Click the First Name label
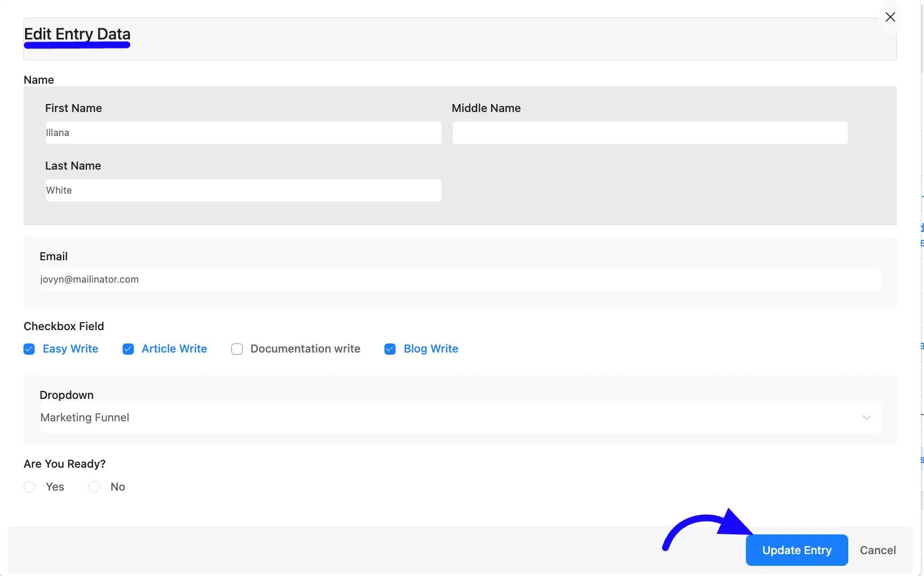Viewport: 924px width, 576px height. (74, 108)
